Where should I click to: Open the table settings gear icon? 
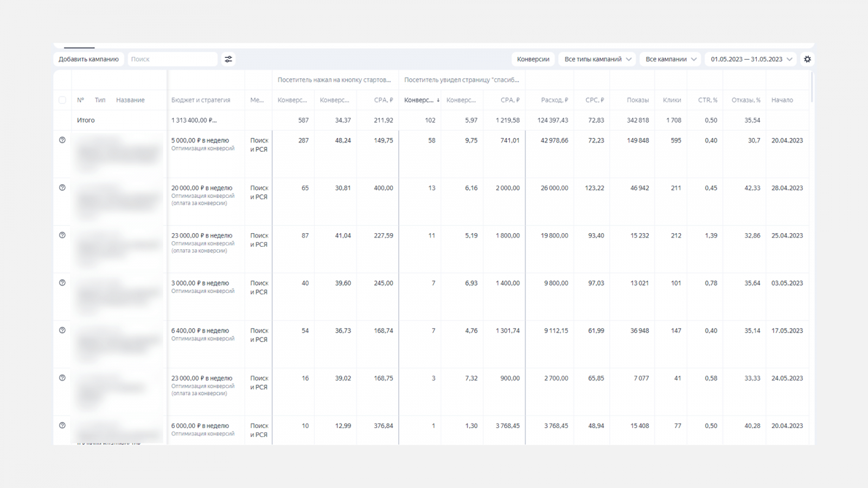click(807, 59)
